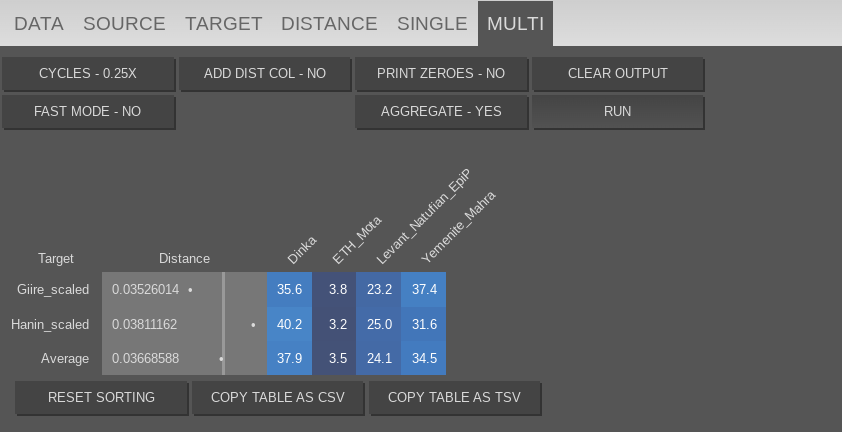Switch to the SOURCE tab
This screenshot has height=432, width=842.
[124, 24]
